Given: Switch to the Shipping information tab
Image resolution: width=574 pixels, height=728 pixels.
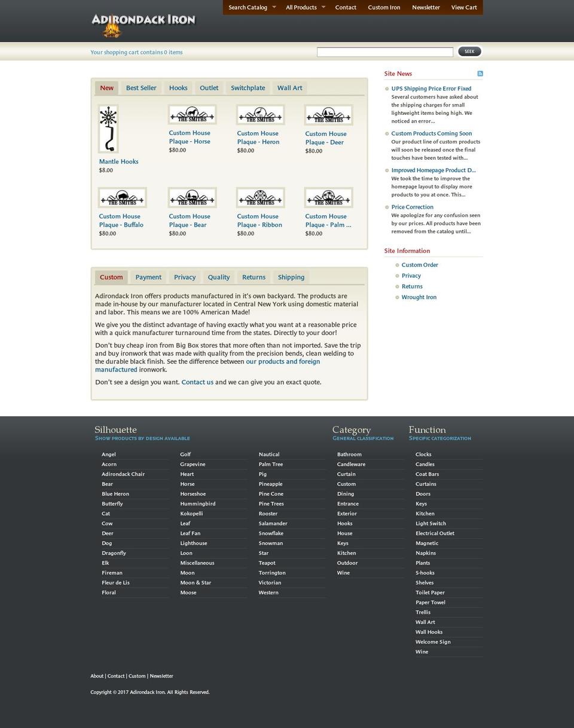Looking at the screenshot, I should 291,277.
